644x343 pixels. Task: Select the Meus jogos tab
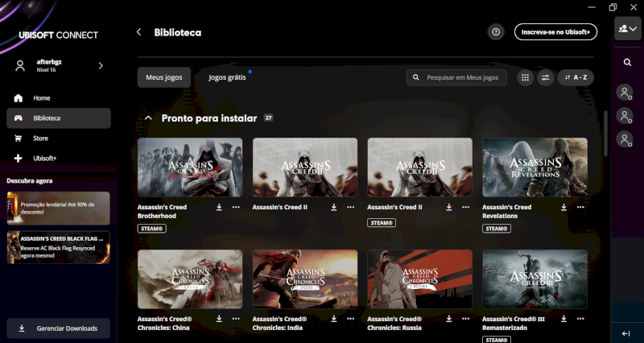coord(164,77)
